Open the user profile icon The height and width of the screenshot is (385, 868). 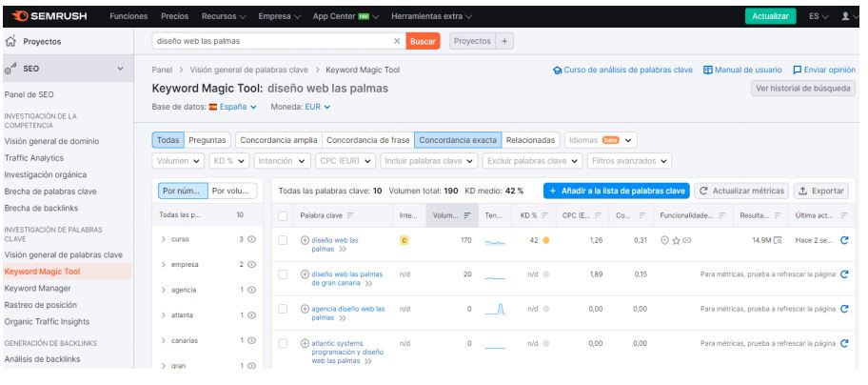point(845,16)
